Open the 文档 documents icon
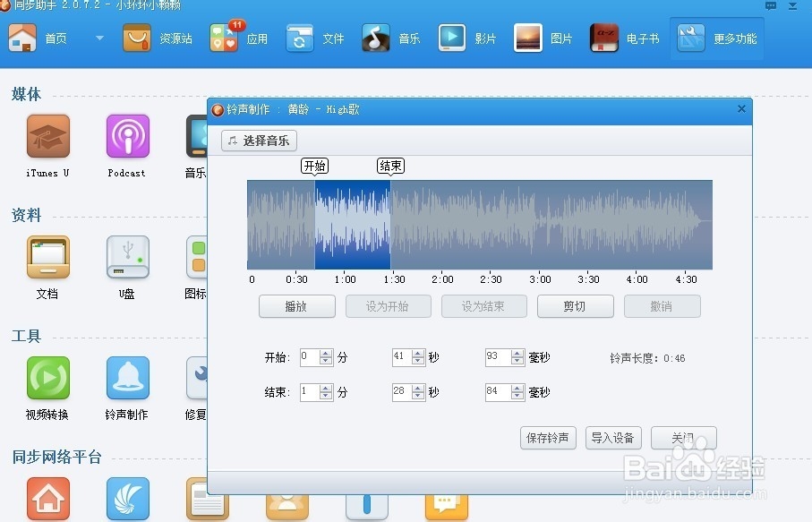 pos(47,257)
